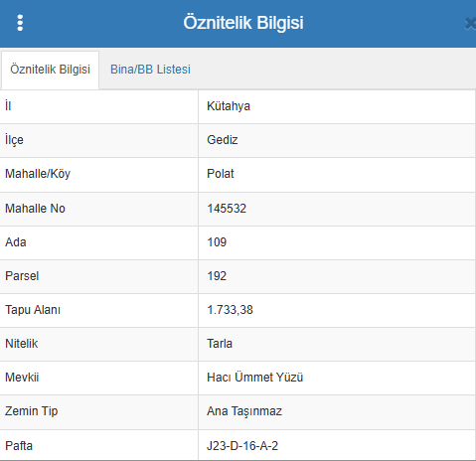Click the Nitelik value Tarla
Viewport: 476px width, 461px height.
coord(220,344)
